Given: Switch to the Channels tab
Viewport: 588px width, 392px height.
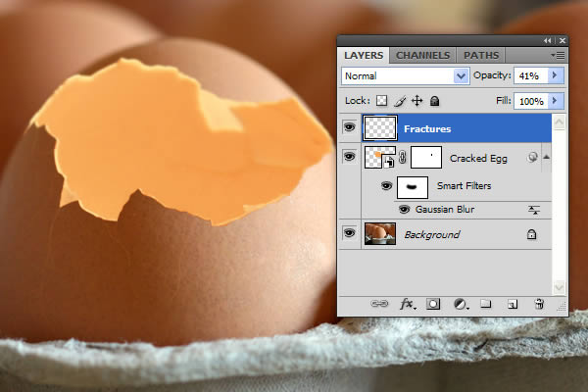Looking at the screenshot, I should coord(422,56).
